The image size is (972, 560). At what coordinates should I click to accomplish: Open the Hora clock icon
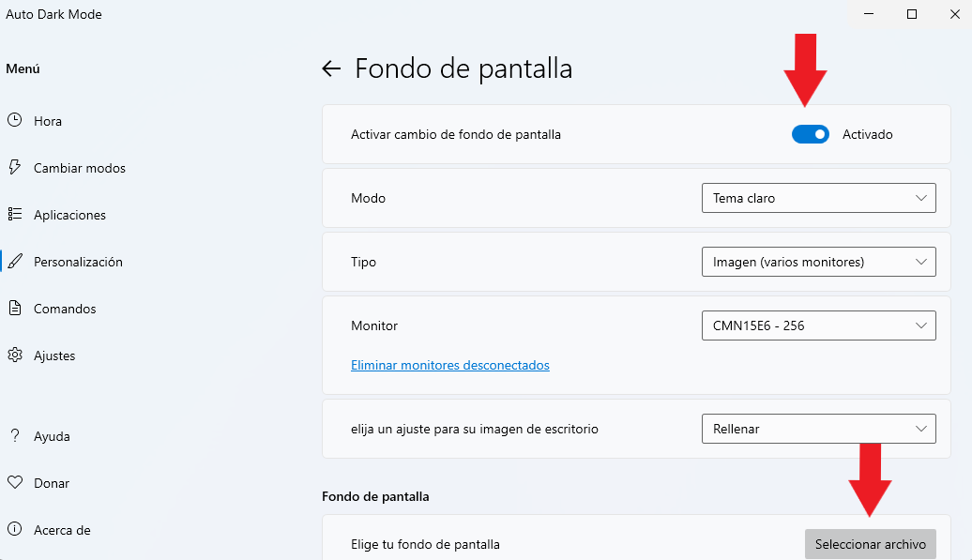(x=14, y=120)
